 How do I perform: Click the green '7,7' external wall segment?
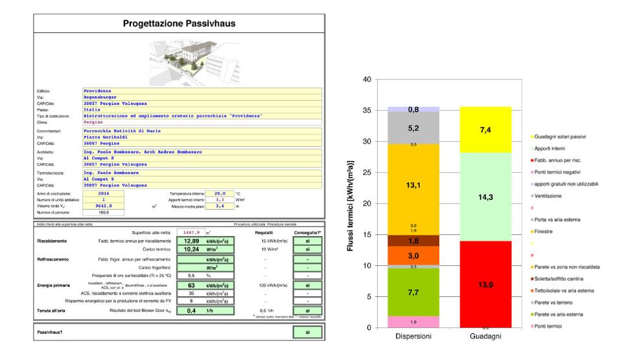pos(413,292)
